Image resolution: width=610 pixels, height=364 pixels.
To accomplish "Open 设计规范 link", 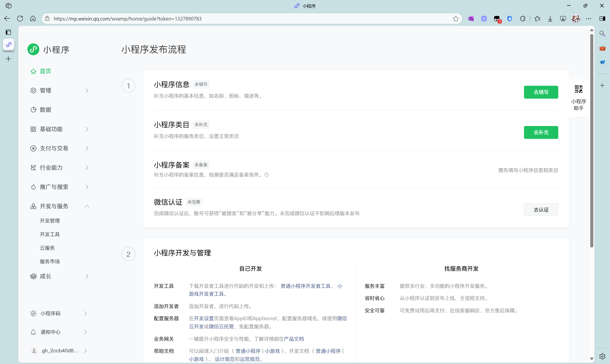I will [225, 359].
